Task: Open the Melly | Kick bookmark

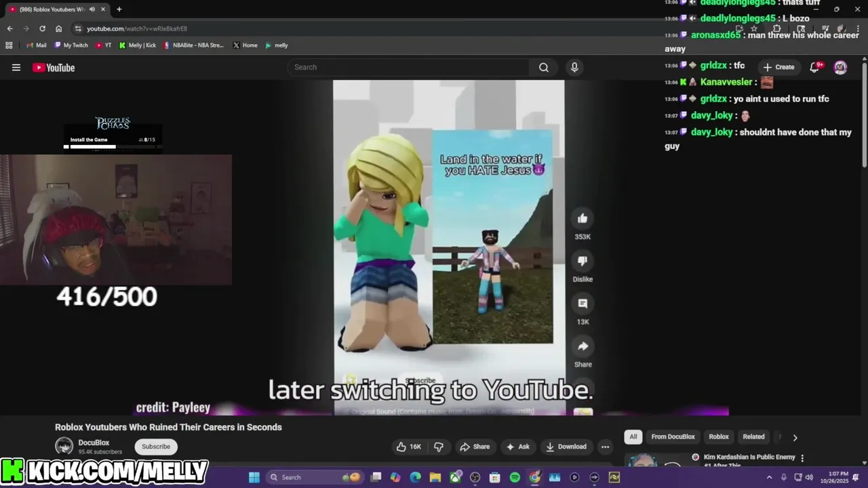Action: tap(138, 45)
